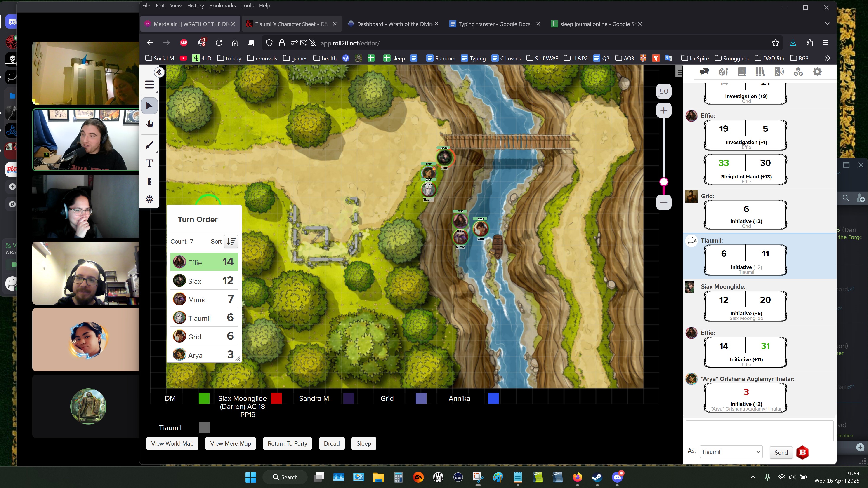Click the pink zoom slider handle
Screen dimensions: 868x488
664,182
